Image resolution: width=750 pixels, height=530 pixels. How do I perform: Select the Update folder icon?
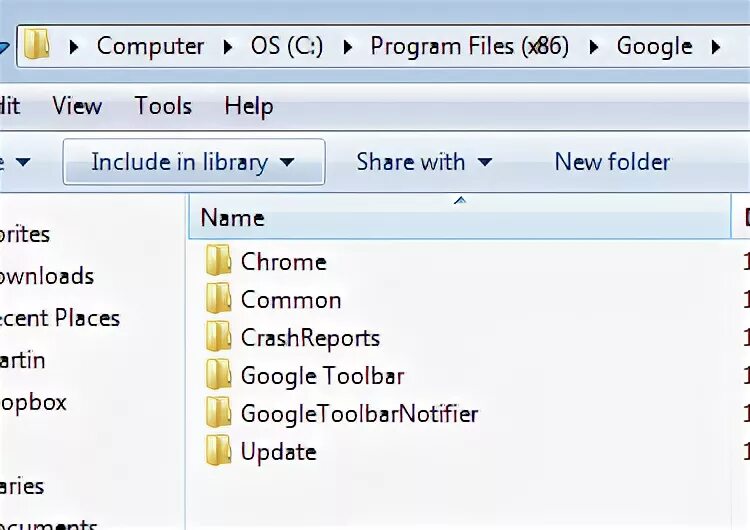pos(219,450)
